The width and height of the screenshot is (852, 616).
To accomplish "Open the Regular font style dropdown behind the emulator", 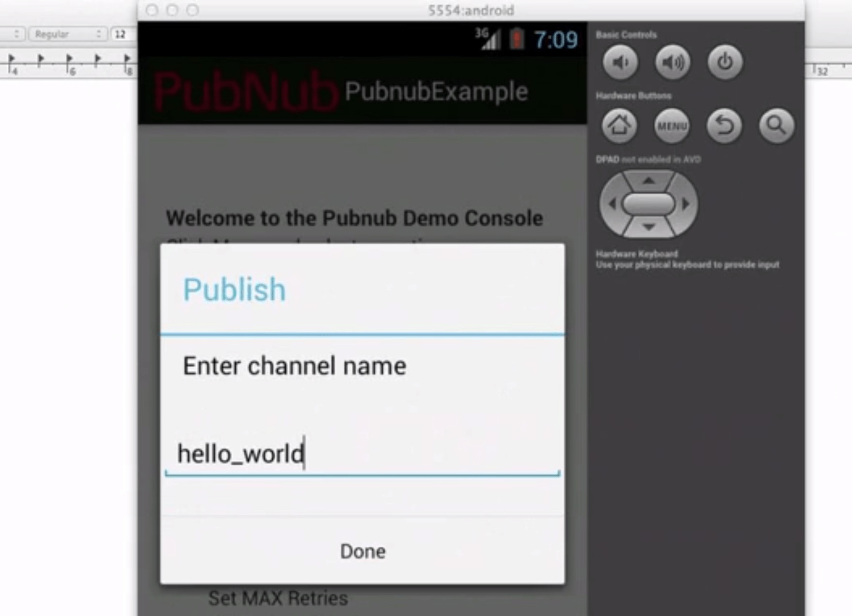I will pos(68,34).
